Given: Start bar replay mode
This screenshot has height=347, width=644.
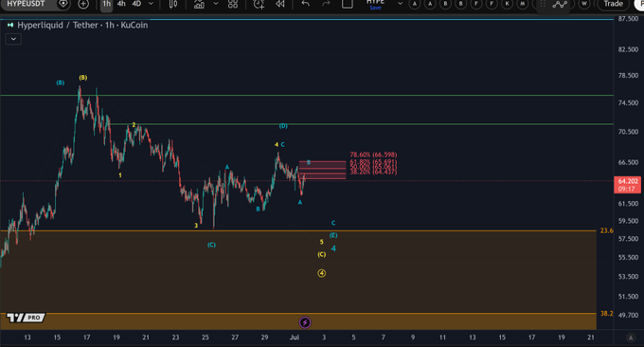Looking at the screenshot, I should click(x=280, y=4).
